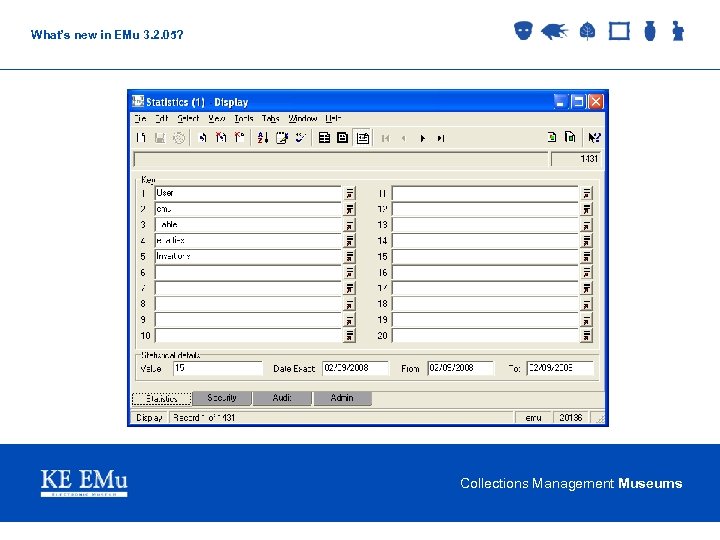Open the Window menu
The height and width of the screenshot is (540, 720).
click(x=303, y=118)
